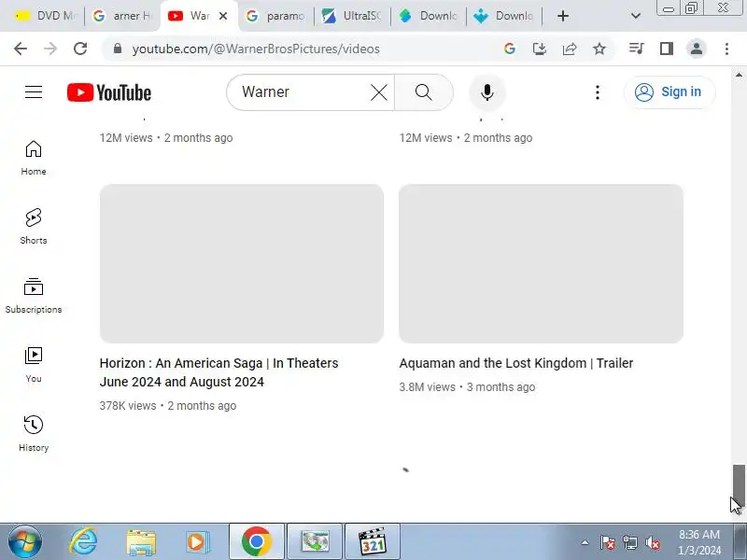This screenshot has width=747, height=560.
Task: Open Windows Media Player from taskbar
Action: coord(197,542)
